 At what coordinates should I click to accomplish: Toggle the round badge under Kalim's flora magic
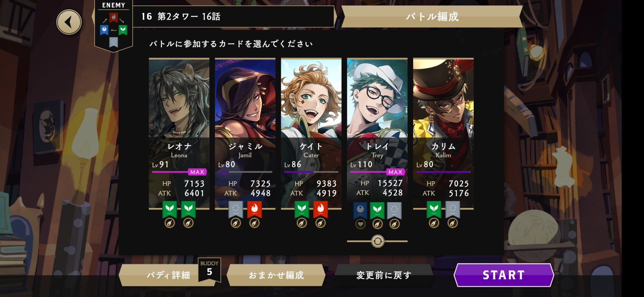434,223
